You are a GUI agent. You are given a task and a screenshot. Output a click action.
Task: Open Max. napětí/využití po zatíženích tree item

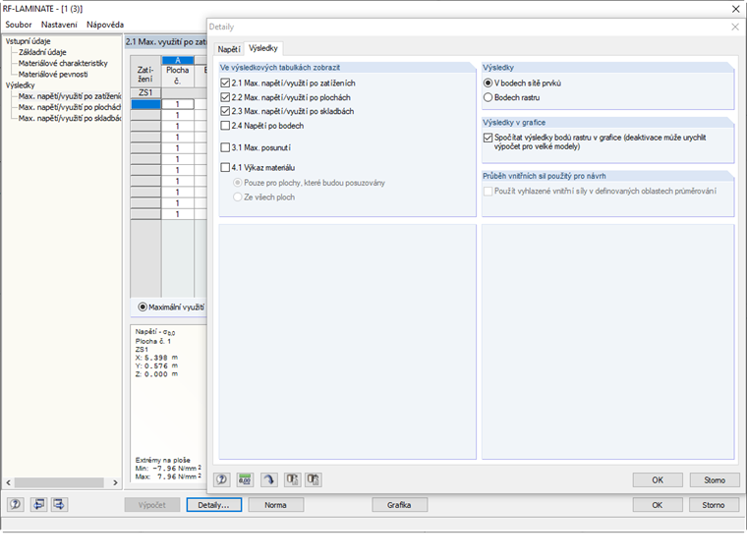(x=70, y=96)
